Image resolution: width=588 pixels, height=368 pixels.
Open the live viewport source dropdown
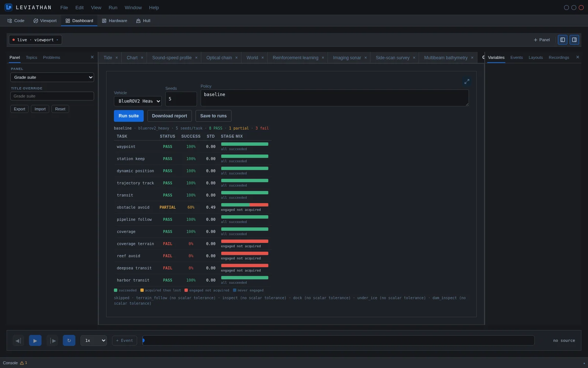coord(35,40)
